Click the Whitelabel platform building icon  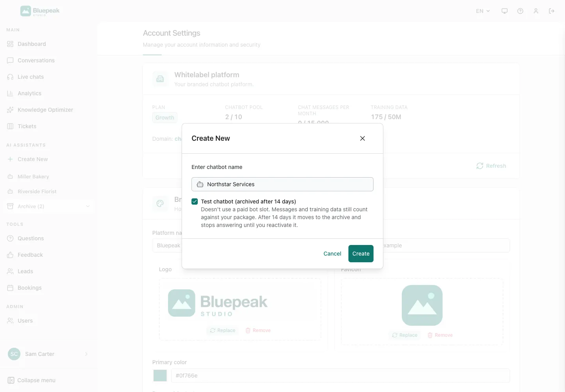(160, 79)
